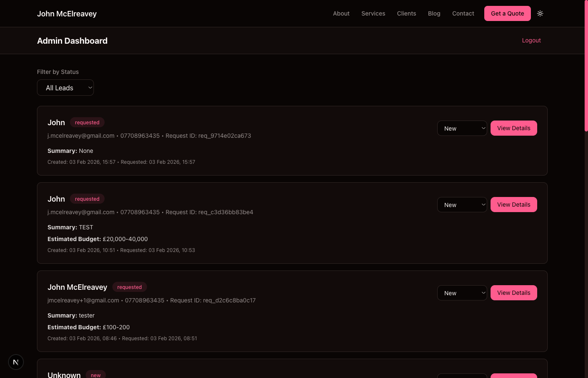Open status dropdown on the Unknown lead
Viewport: 588px width, 378px height.
click(x=462, y=375)
